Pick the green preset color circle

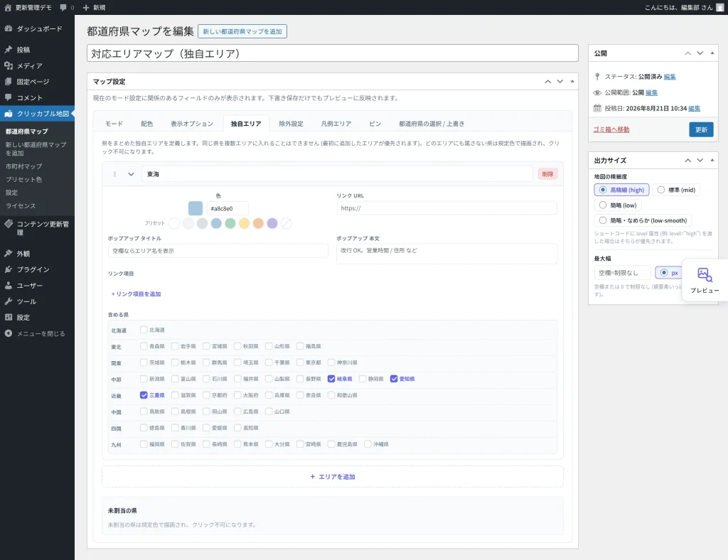[230, 223]
